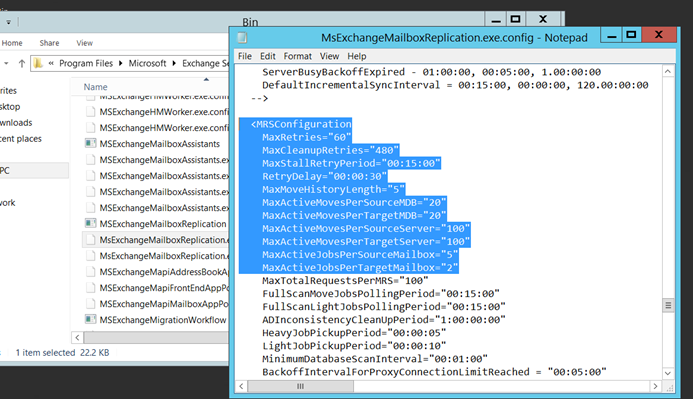Expand the Program Files breadcrumb arrow
Viewport: 693px width, 399px height.
coord(121,64)
